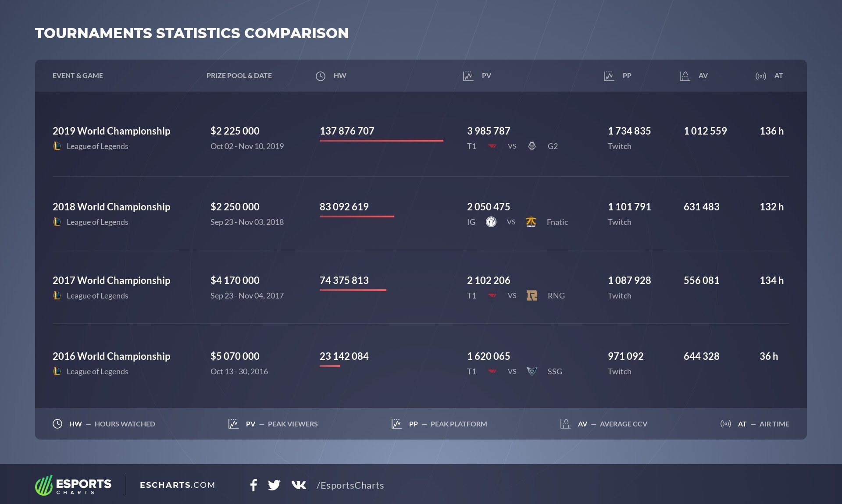842x504 pixels.
Task: Click the PRIZE POOL & DATE column header
Action: 239,75
